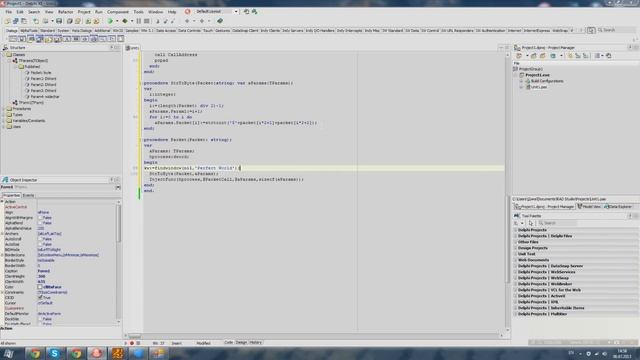The width and height of the screenshot is (640, 360).
Task: Open the File menu
Action: tap(9, 12)
